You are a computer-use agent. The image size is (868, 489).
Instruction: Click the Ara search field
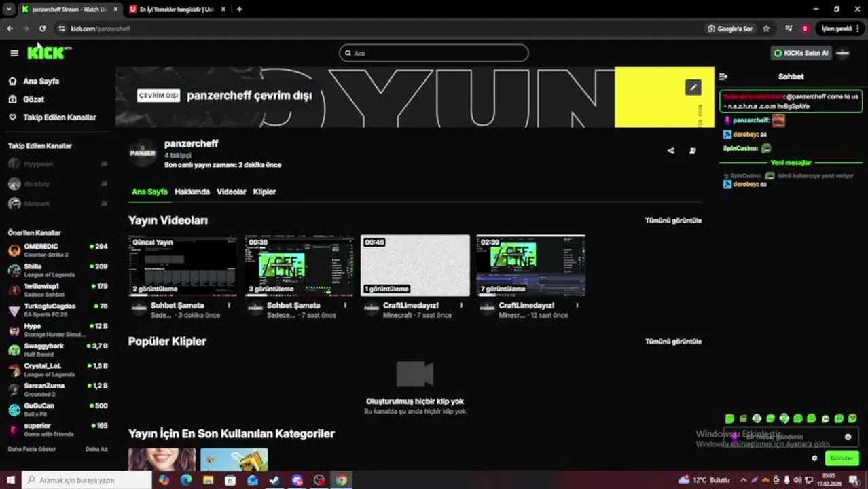(434, 53)
